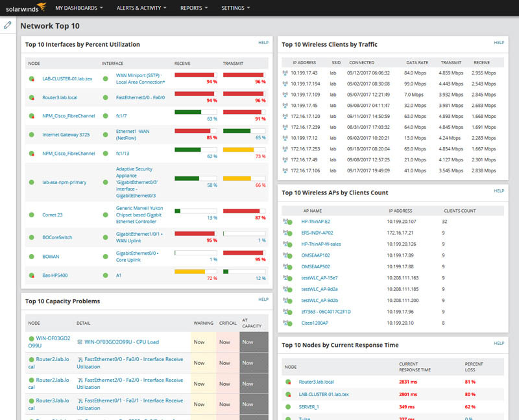519x420 pixels.
Task: Click interface status dot beside FastEthernet0/0 - Fa0/0
Action: (105, 98)
